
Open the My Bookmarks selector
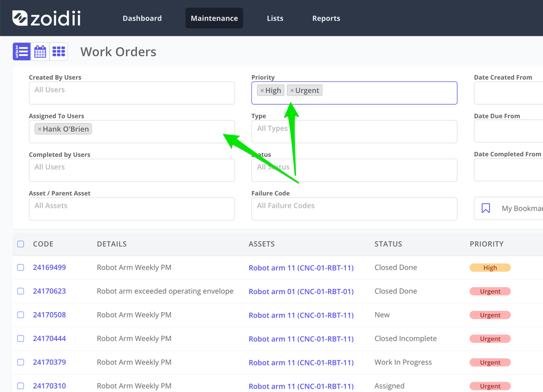508,208
